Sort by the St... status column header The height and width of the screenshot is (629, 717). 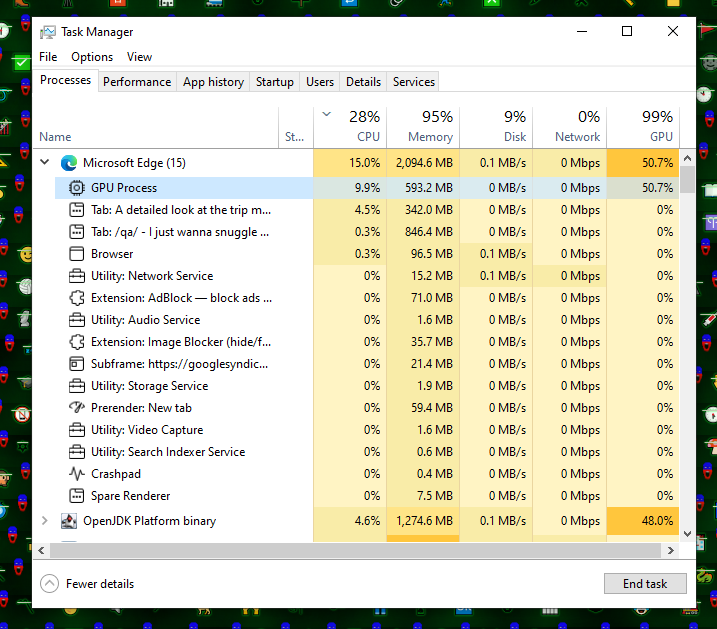tap(296, 128)
